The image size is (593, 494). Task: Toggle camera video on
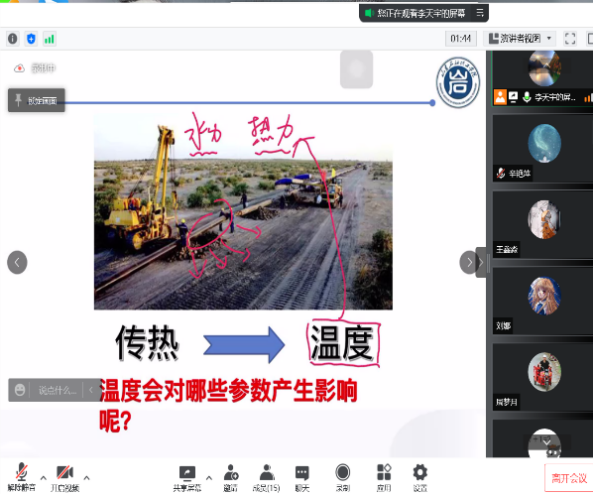coord(65,477)
